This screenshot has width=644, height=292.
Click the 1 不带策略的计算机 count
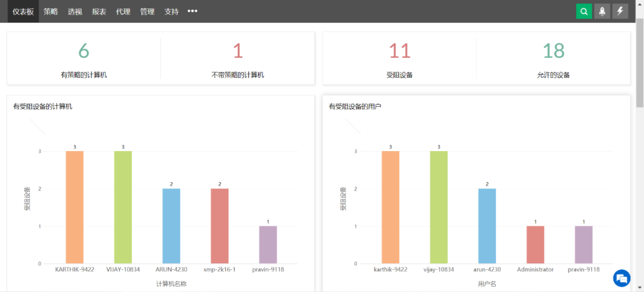click(238, 51)
